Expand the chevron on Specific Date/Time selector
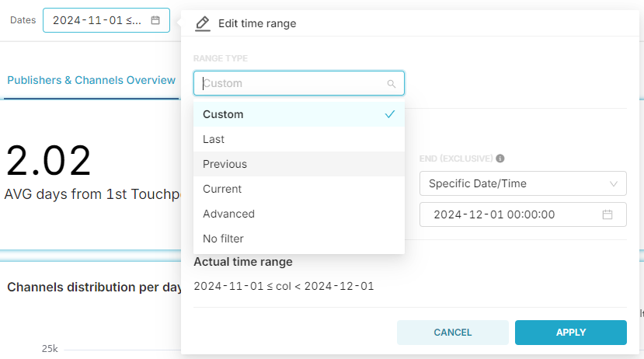This screenshot has width=644, height=359. pyautogui.click(x=614, y=183)
